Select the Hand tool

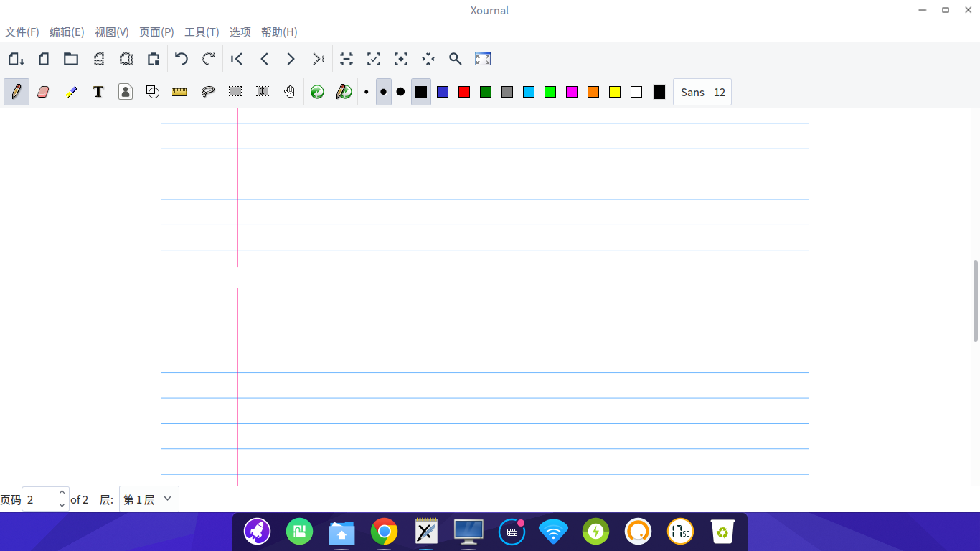click(x=289, y=92)
